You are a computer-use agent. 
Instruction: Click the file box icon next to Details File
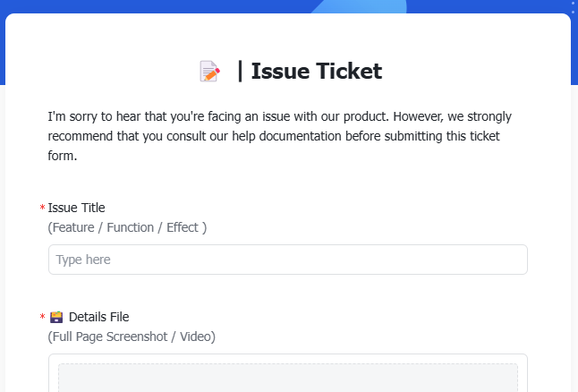tap(56, 317)
